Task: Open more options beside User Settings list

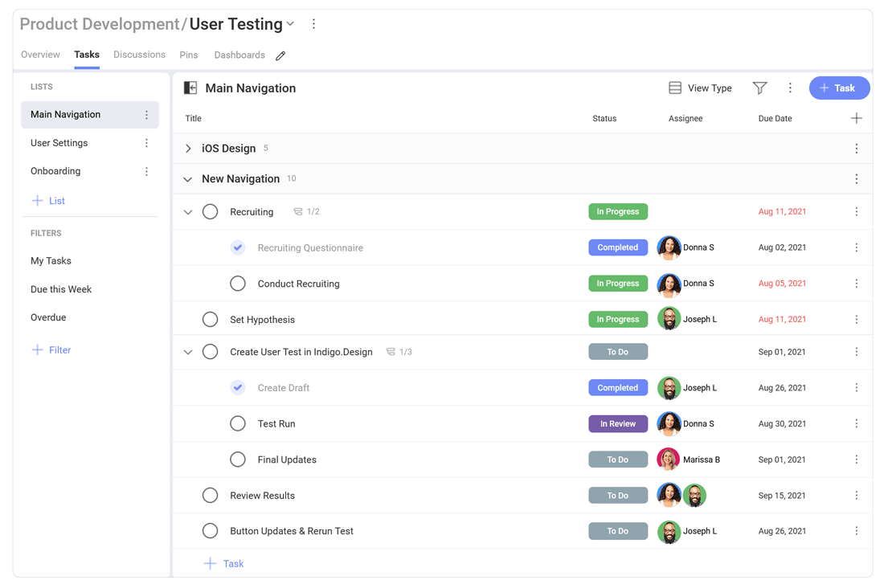Action: tap(146, 143)
